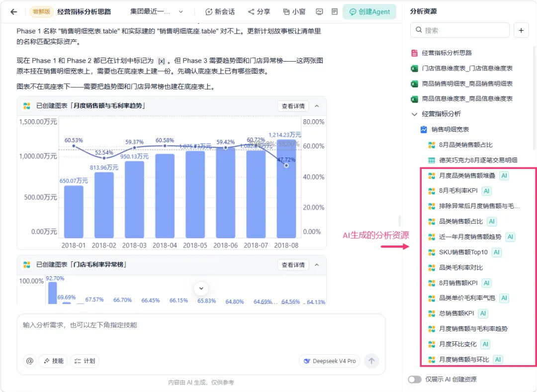Open 小窗 mini window
Viewport: 537px width, 392px height.
point(294,12)
